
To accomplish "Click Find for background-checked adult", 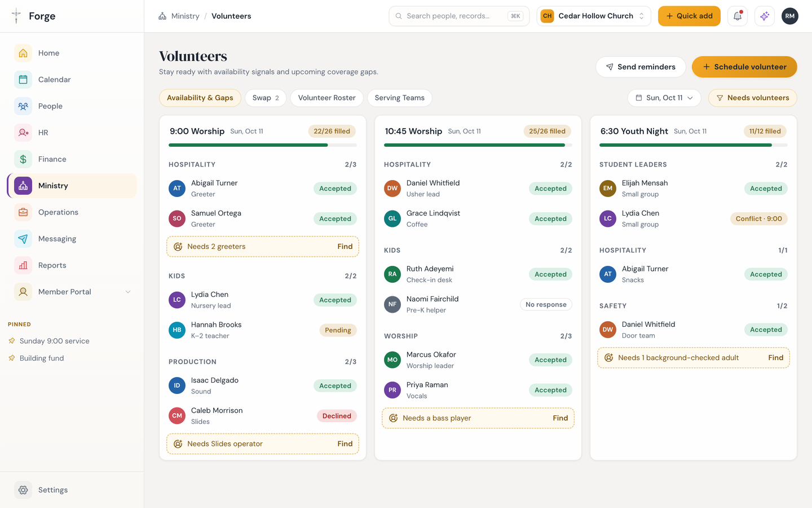I will pyautogui.click(x=776, y=358).
